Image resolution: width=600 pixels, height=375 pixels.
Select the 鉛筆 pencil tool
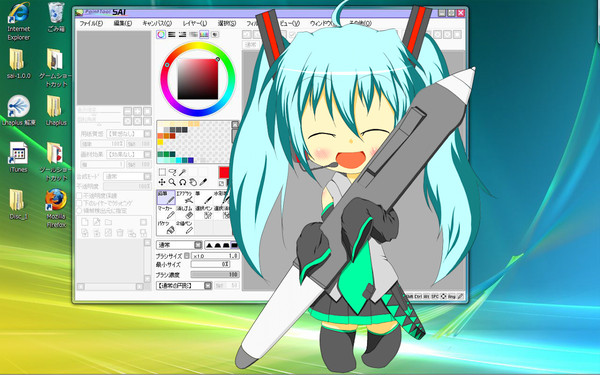pyautogui.click(x=166, y=197)
